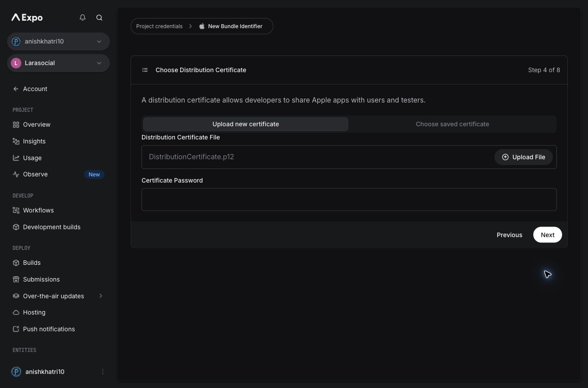Click the New badge next to Observe

tap(94, 175)
